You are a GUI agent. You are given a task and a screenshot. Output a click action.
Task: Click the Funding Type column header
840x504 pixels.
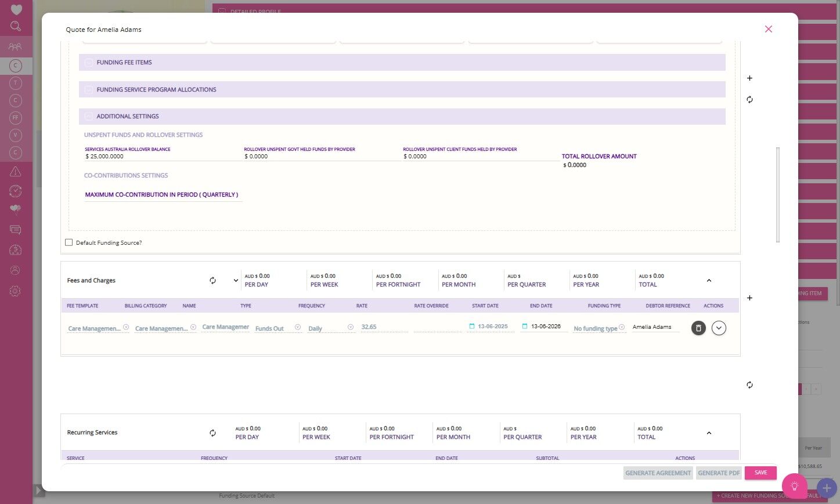604,306
